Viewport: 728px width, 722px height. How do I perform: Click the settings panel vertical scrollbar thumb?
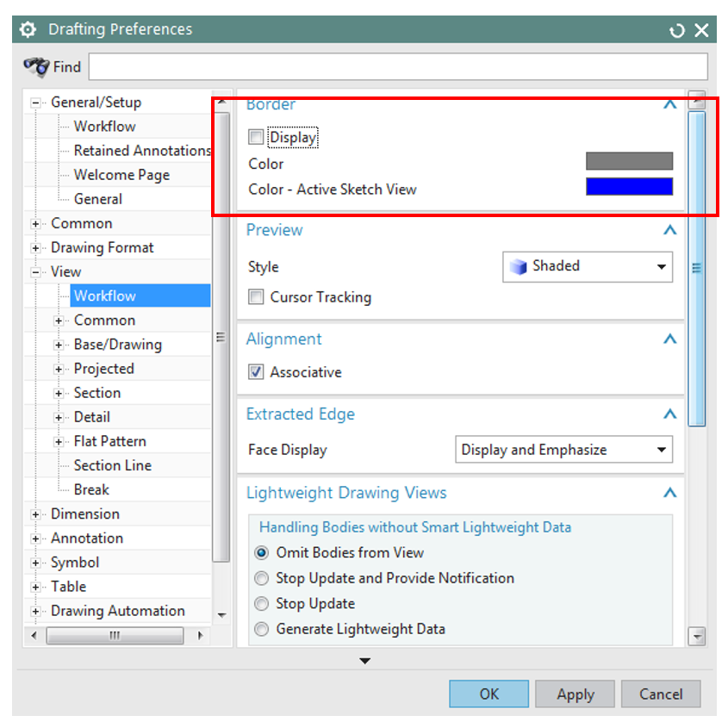pyautogui.click(x=697, y=268)
